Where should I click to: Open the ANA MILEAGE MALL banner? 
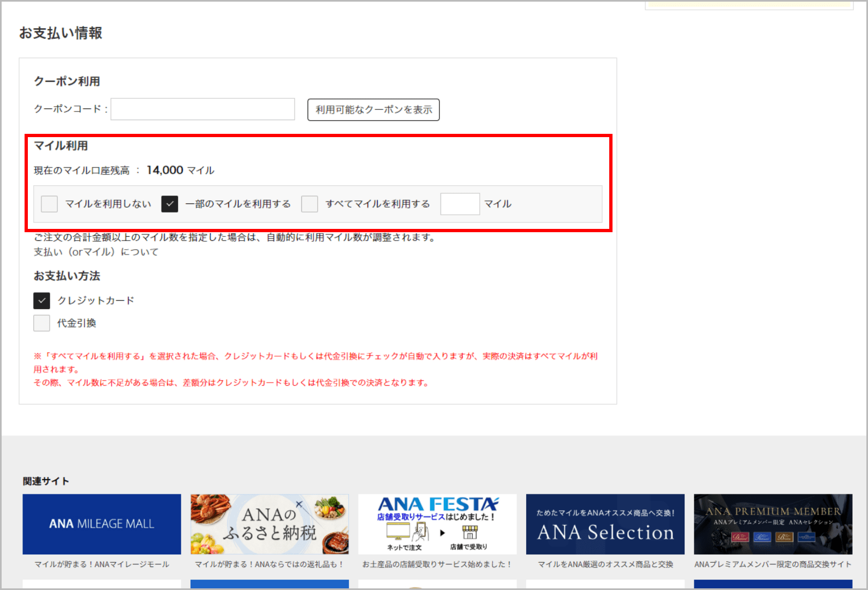[x=102, y=524]
